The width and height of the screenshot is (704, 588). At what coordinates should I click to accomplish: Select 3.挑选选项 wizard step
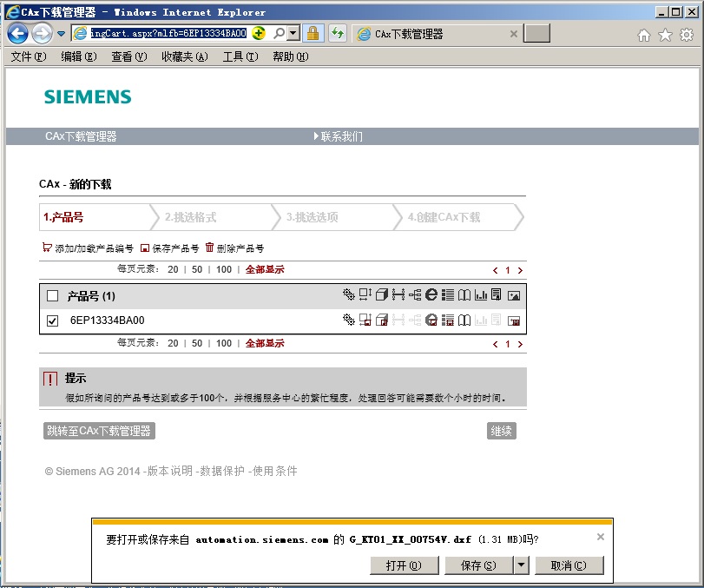(337, 217)
